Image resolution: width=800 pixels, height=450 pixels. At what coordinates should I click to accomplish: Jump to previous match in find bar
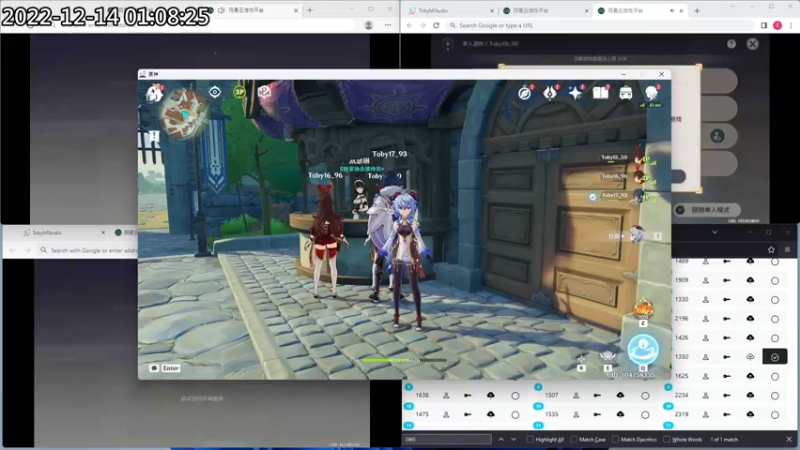501,439
